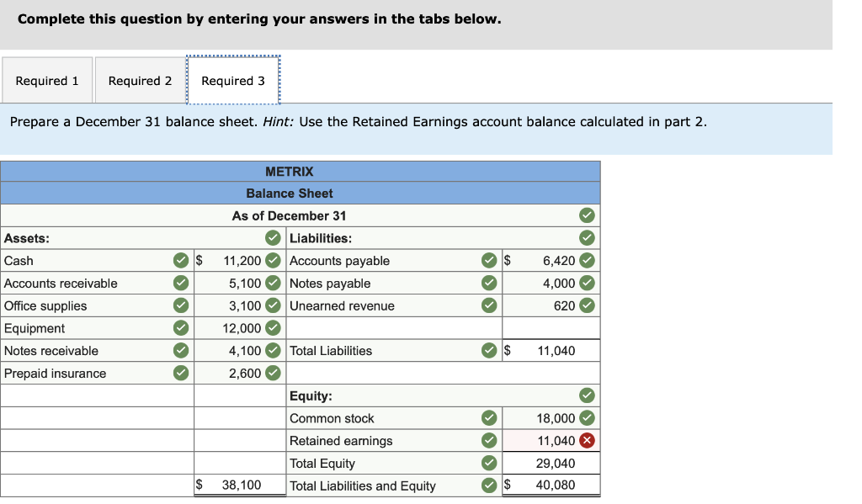Click the checkmark on As of December 31 row
The height and width of the screenshot is (504, 862).
pos(588,215)
